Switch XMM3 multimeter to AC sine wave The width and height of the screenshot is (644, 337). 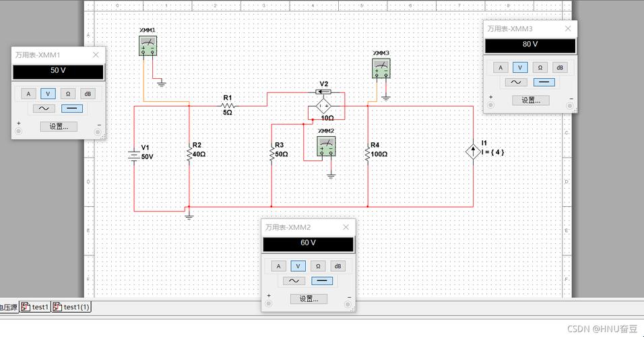point(516,82)
